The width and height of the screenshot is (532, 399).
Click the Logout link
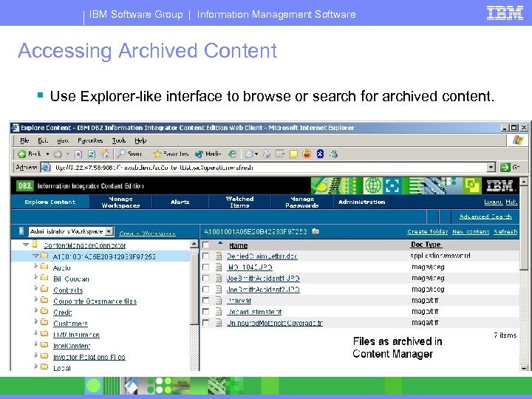pos(494,202)
